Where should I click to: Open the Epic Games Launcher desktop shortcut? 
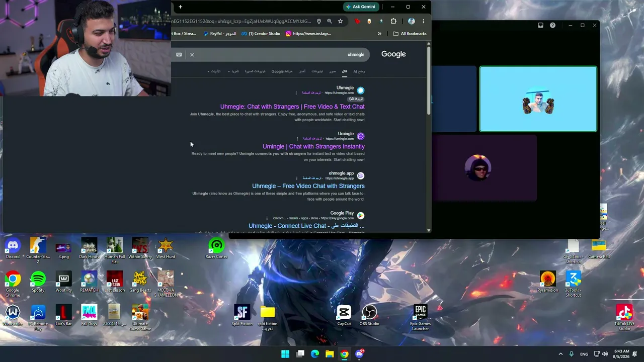click(x=421, y=318)
